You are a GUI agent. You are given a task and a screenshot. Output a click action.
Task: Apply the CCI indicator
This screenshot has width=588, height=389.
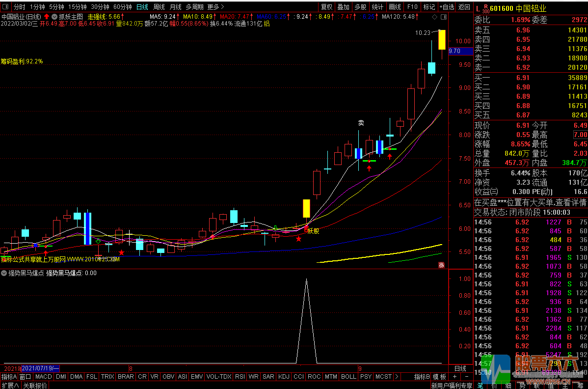click(x=299, y=377)
